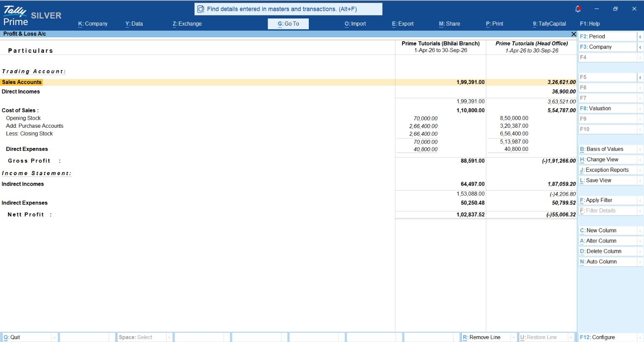Click N: Auto Column

pos(607,262)
